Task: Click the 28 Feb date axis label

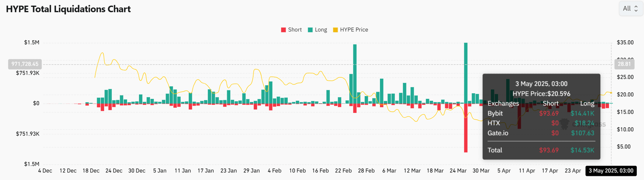Action: 366,171
